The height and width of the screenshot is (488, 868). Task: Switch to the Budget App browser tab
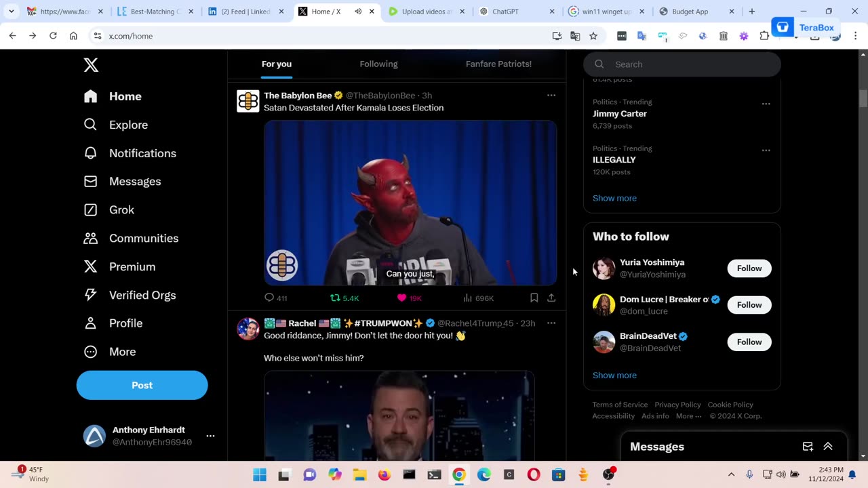696,12
